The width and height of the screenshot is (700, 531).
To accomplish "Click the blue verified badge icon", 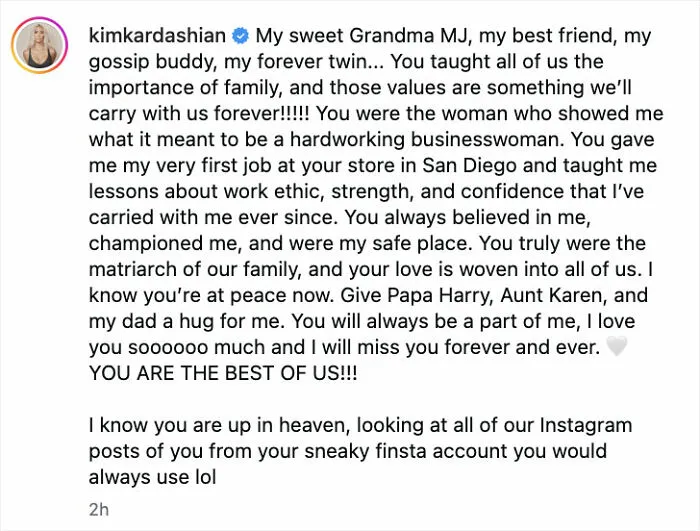I will tap(241, 36).
